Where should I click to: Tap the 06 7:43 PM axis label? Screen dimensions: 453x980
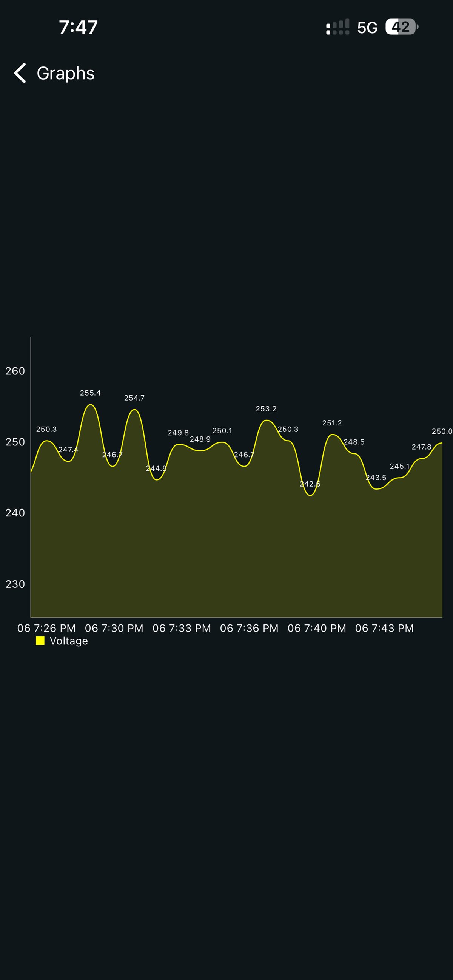tap(384, 628)
